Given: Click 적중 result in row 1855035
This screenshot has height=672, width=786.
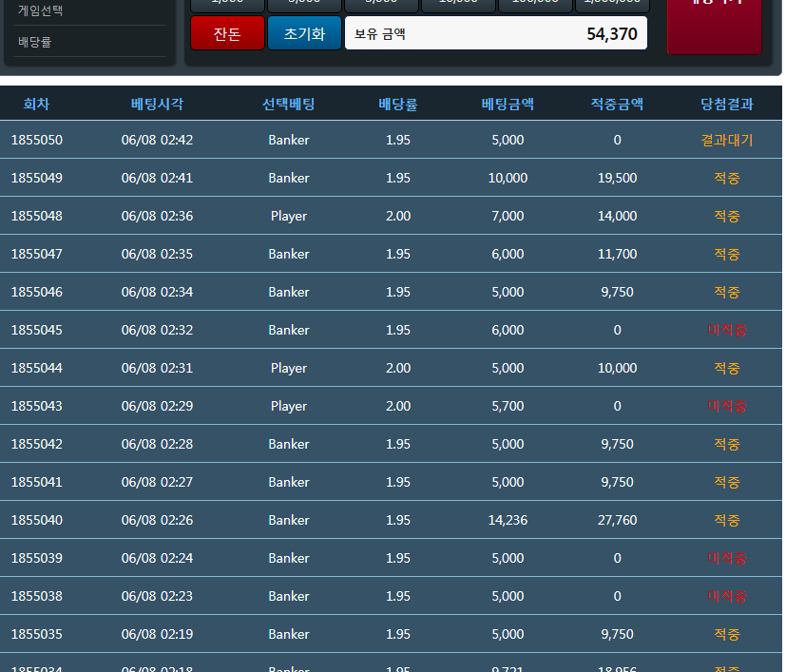Looking at the screenshot, I should click(x=727, y=634).
